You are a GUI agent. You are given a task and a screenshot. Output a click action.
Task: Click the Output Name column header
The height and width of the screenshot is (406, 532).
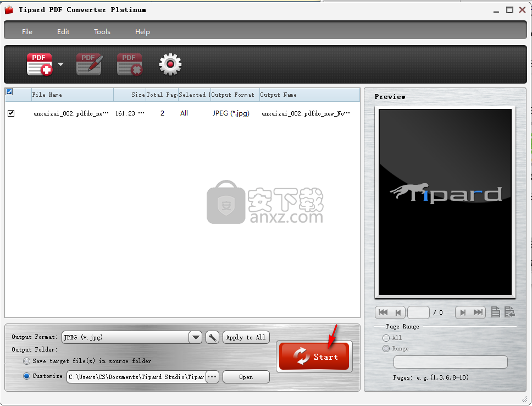tap(310, 95)
